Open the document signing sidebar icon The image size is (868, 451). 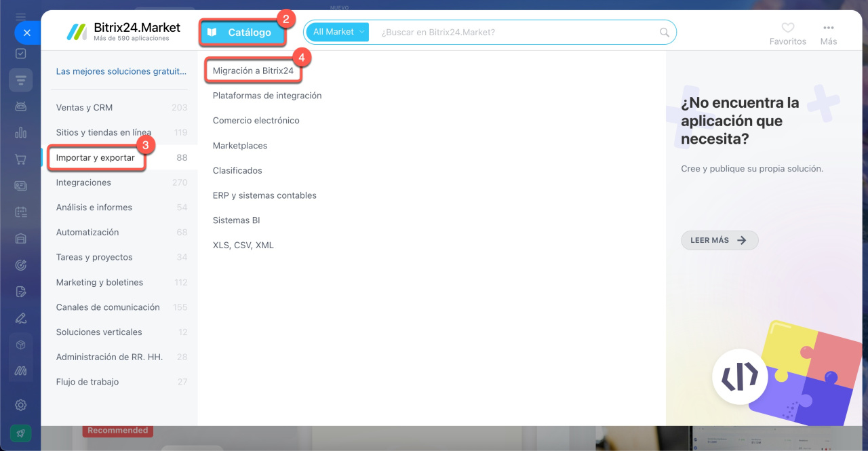(21, 292)
